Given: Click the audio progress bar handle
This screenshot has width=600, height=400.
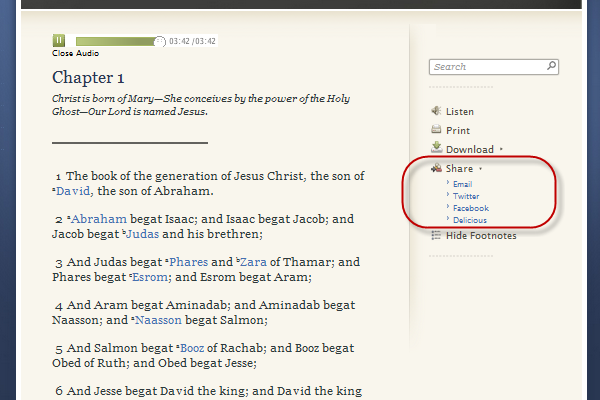Looking at the screenshot, I should [x=160, y=41].
